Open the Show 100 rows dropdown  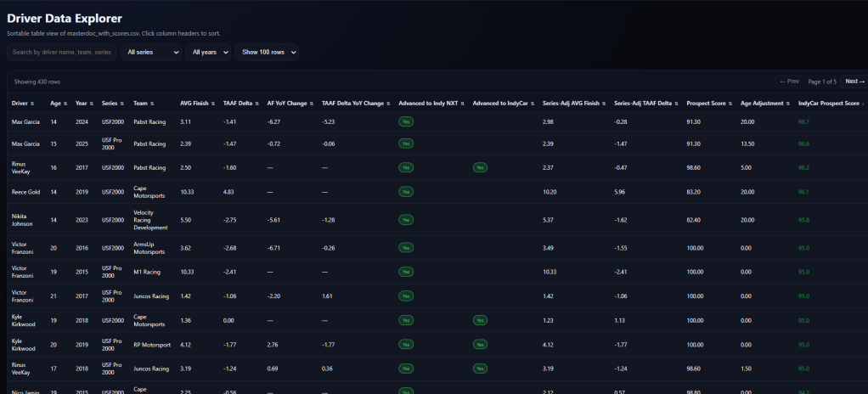click(268, 53)
